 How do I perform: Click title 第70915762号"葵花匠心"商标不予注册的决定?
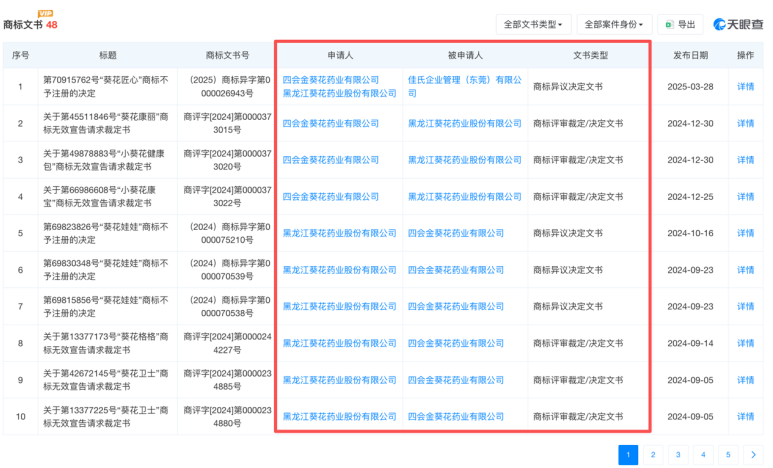click(105, 86)
